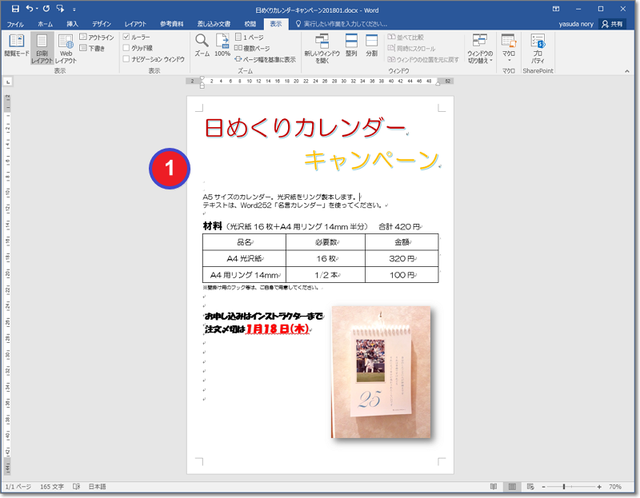Split the window (分割)
This screenshot has width=640, height=498.
click(372, 48)
